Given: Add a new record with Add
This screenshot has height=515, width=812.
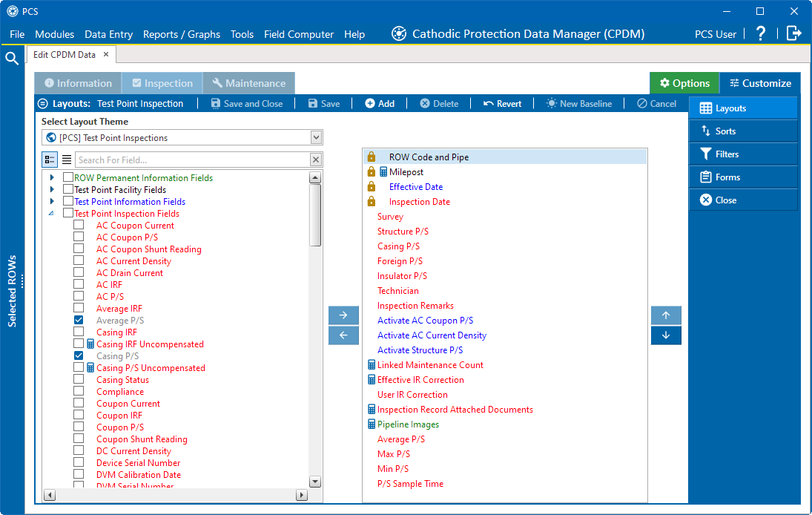Looking at the screenshot, I should (x=380, y=104).
